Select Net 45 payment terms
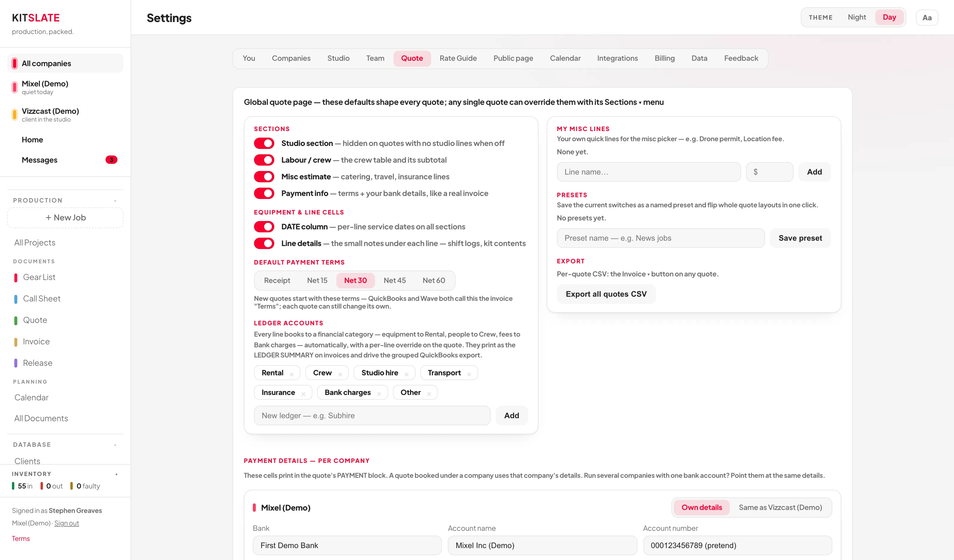Screen dimensions: 954x560 [394, 280]
